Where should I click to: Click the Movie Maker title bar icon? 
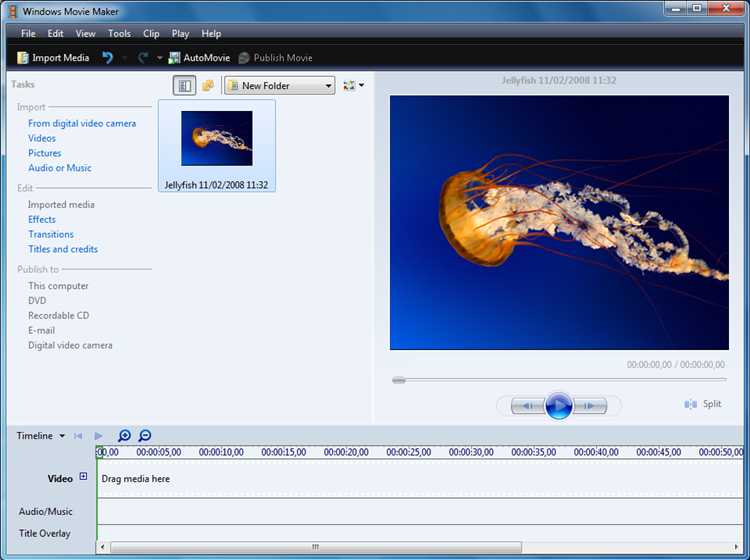13,11
